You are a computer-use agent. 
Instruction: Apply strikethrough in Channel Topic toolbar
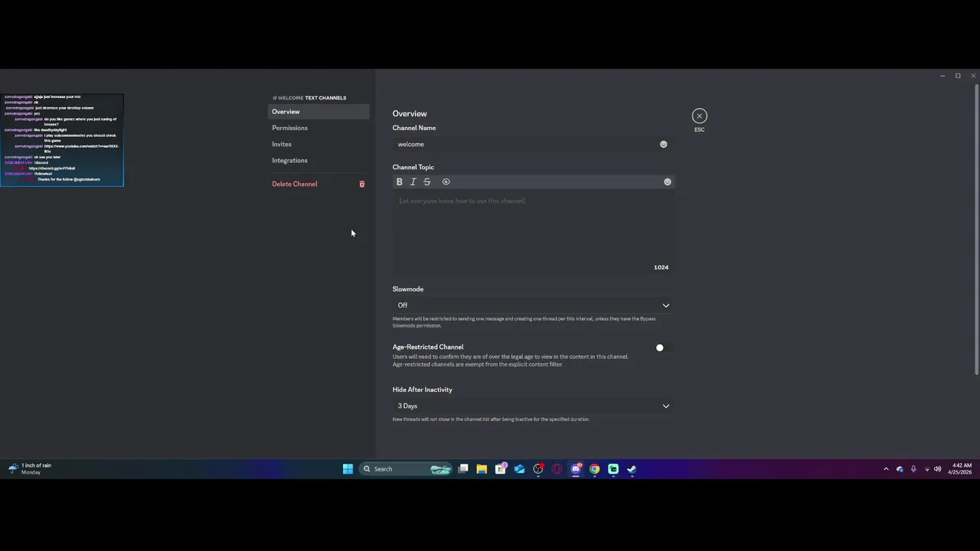point(427,182)
